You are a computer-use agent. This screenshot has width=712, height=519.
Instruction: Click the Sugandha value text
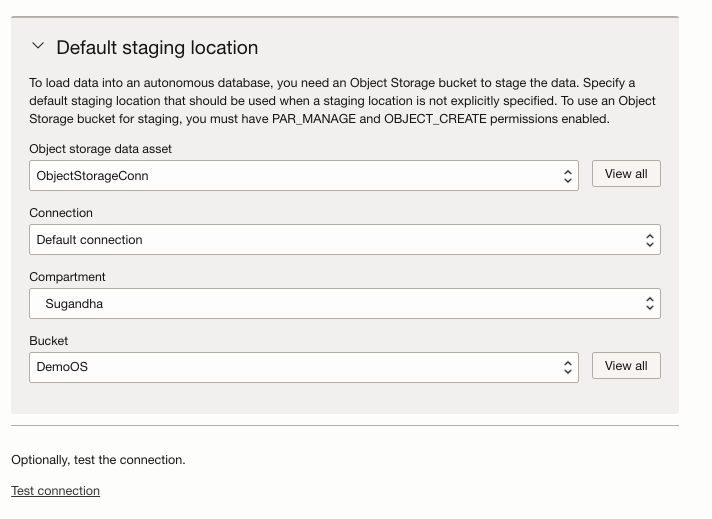pyautogui.click(x=74, y=304)
